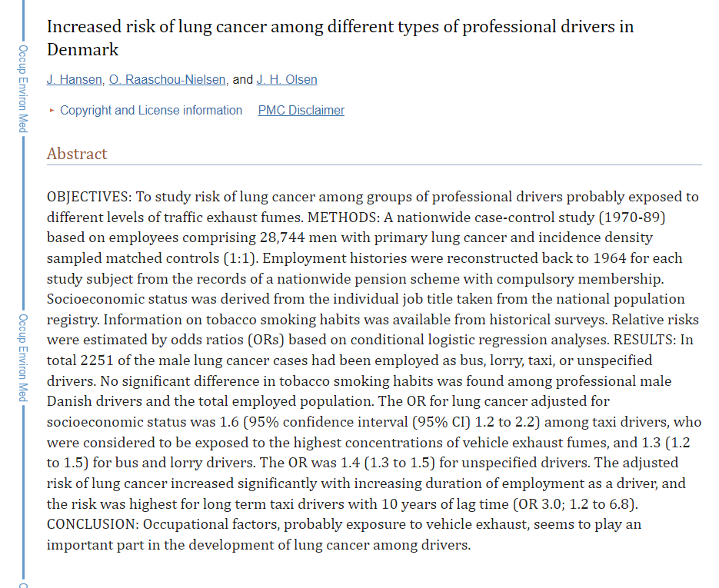Screen dimensions: 719x588
Task: Click the Abstract section heading
Action: (x=77, y=154)
